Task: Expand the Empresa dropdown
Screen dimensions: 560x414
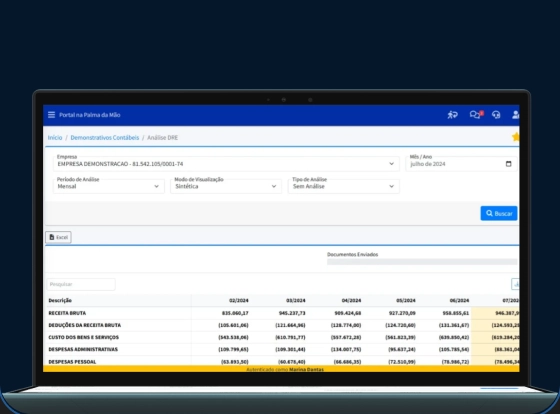Action: (x=226, y=164)
